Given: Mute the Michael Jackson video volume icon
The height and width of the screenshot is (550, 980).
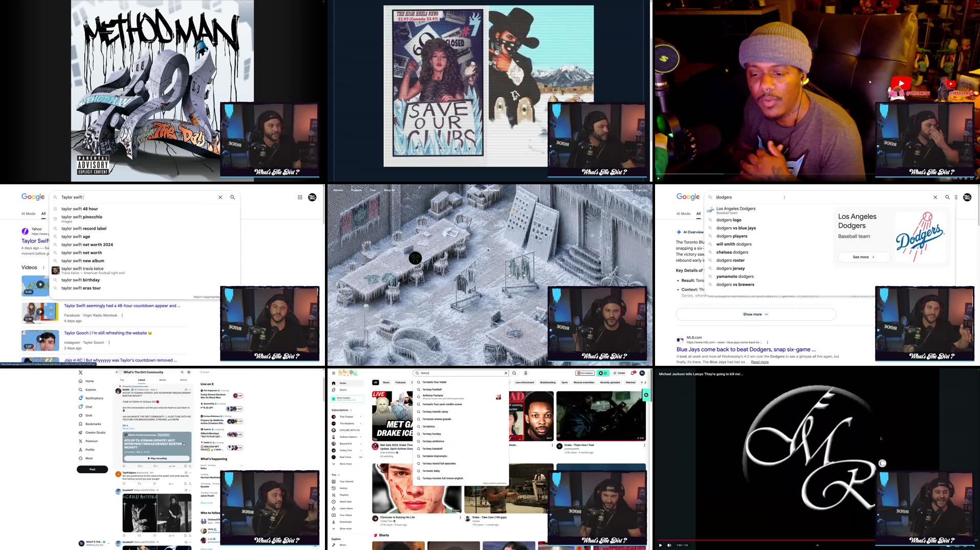Looking at the screenshot, I should [x=669, y=545].
